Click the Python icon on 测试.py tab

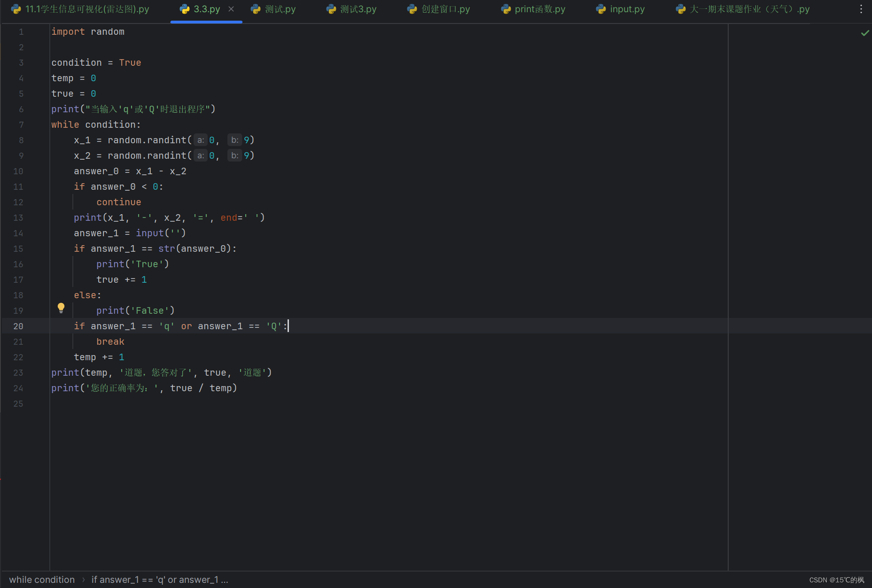coord(256,9)
